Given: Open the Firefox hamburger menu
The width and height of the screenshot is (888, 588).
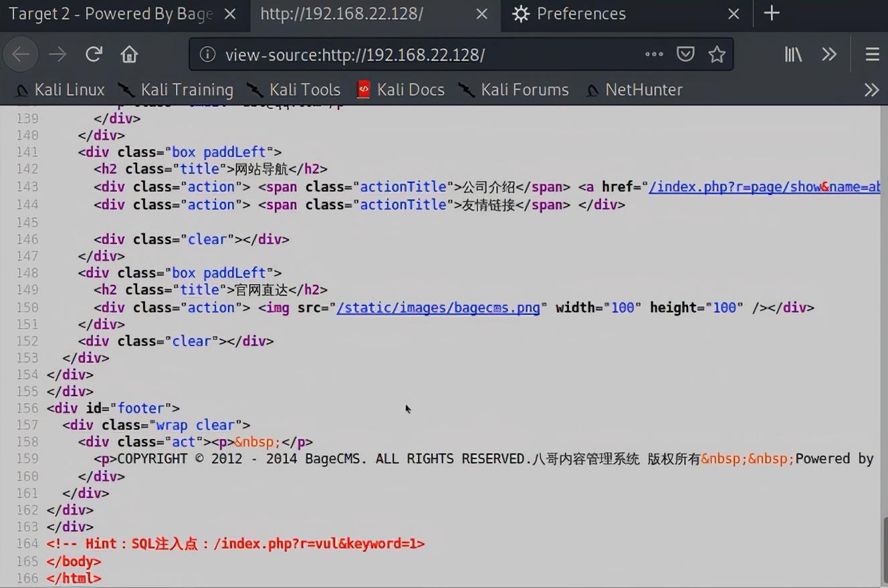Looking at the screenshot, I should [872, 54].
